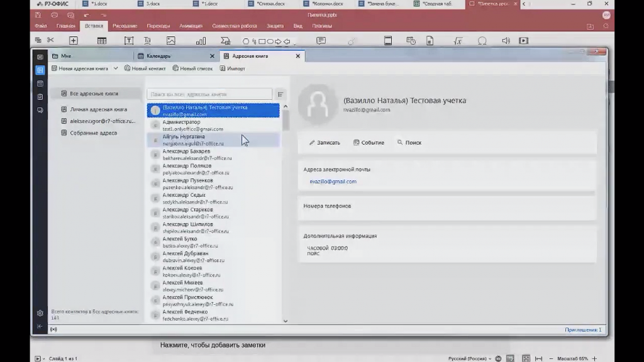Click the address book search field
Viewport: 644px width, 362px height.
coord(209,94)
